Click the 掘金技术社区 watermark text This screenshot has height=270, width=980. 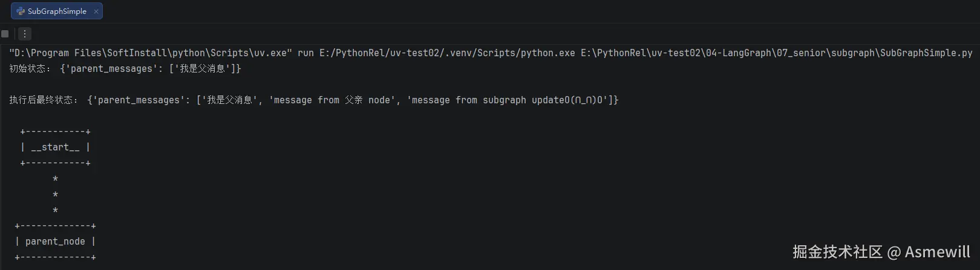click(838, 252)
